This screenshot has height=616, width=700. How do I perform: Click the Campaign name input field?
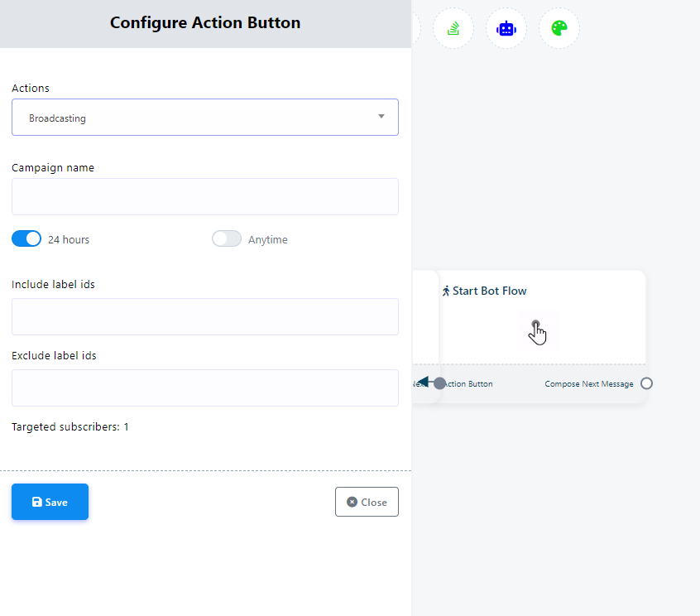[x=205, y=196]
